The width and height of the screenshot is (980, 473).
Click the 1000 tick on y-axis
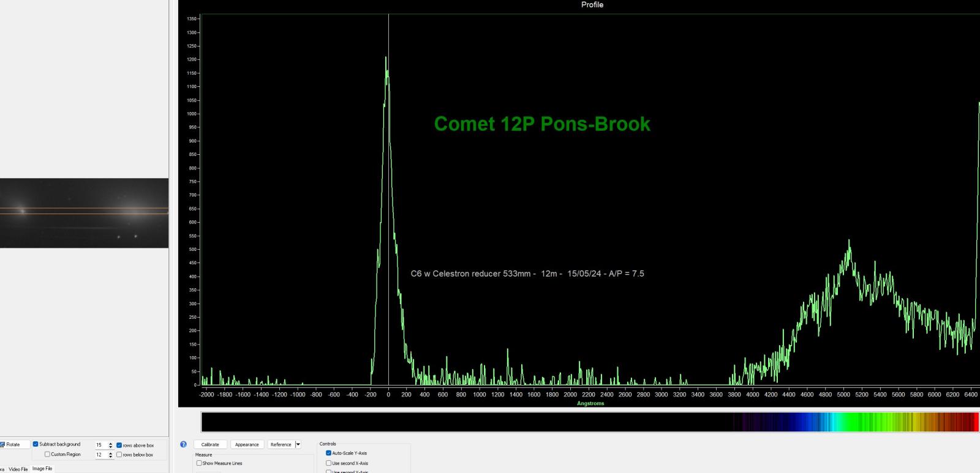coord(192,114)
